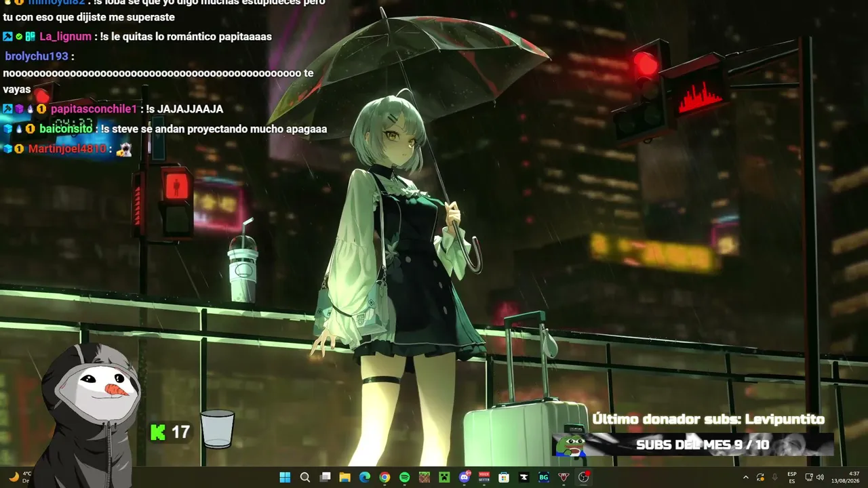Viewport: 868px width, 488px height.
Task: Click the sync status tray icon
Action: (760, 477)
